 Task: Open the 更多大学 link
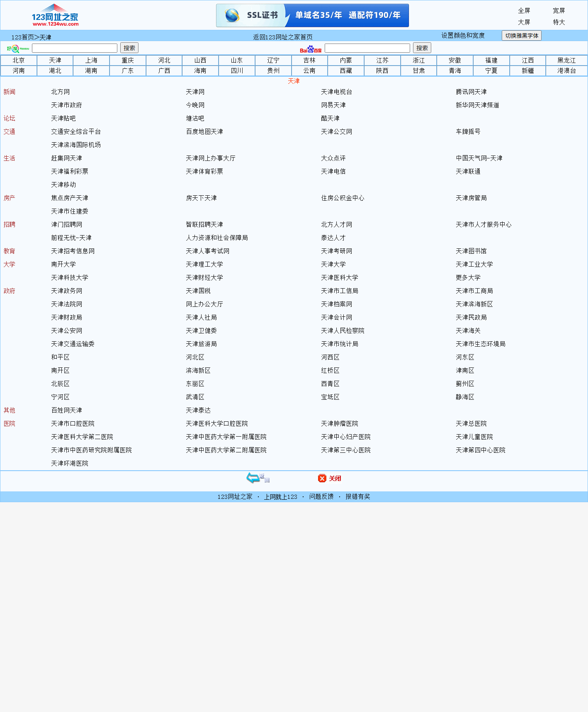[468, 278]
